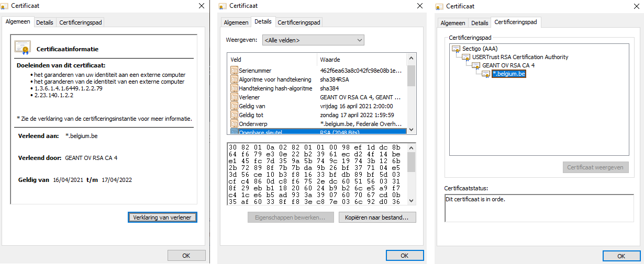Image resolution: width=644 pixels, height=264 pixels.
Task: Select the Verlener field row icon
Action: pyautogui.click(x=234, y=97)
